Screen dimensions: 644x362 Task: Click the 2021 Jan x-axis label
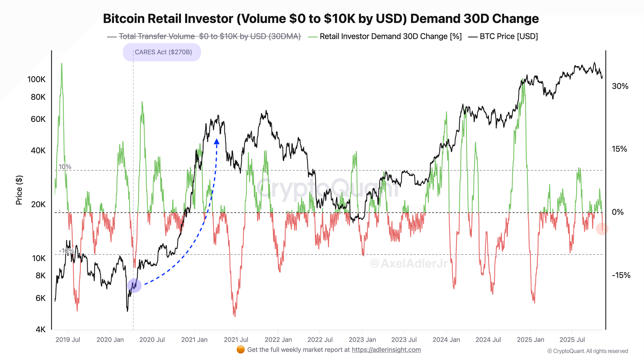point(194,340)
